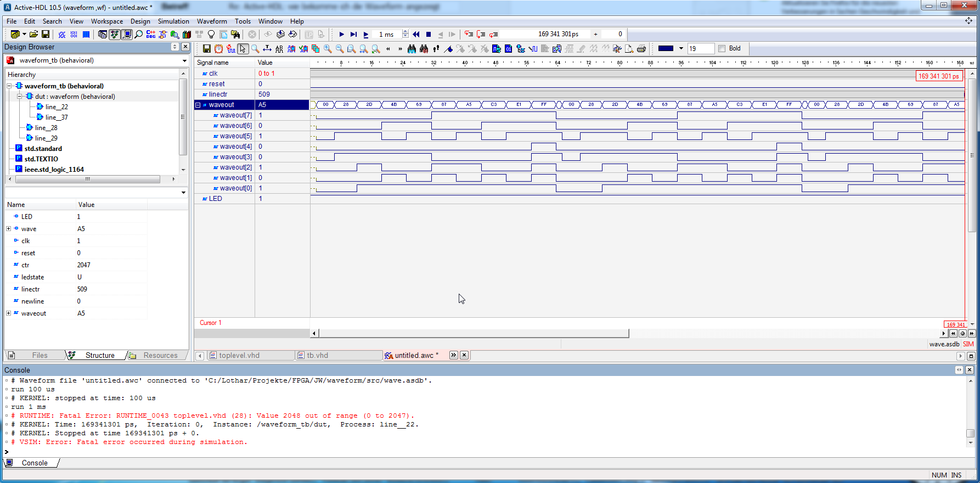Open the Tools menu
This screenshot has width=980, height=483.
(243, 21)
